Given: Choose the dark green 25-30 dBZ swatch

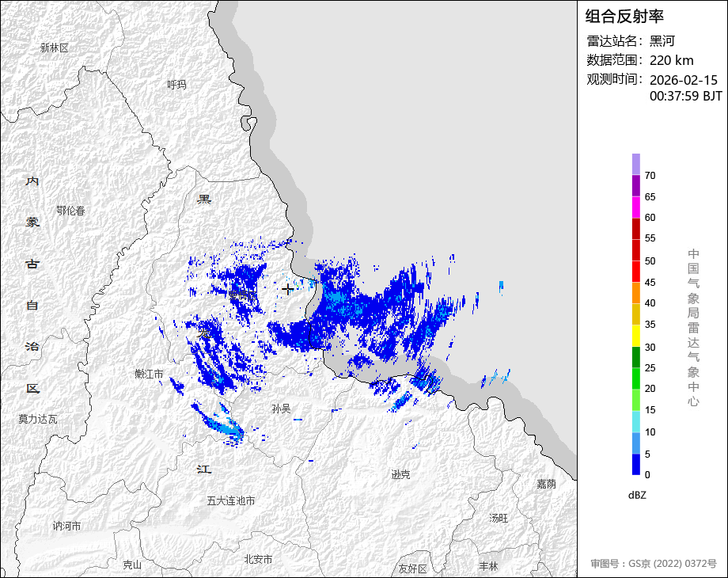Looking at the screenshot, I should [x=635, y=357].
